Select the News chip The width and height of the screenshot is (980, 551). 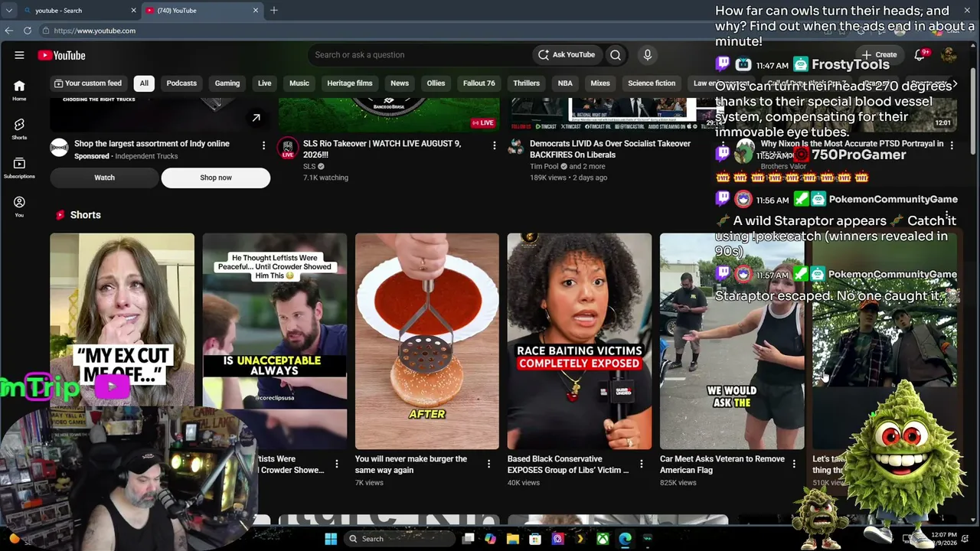point(400,83)
